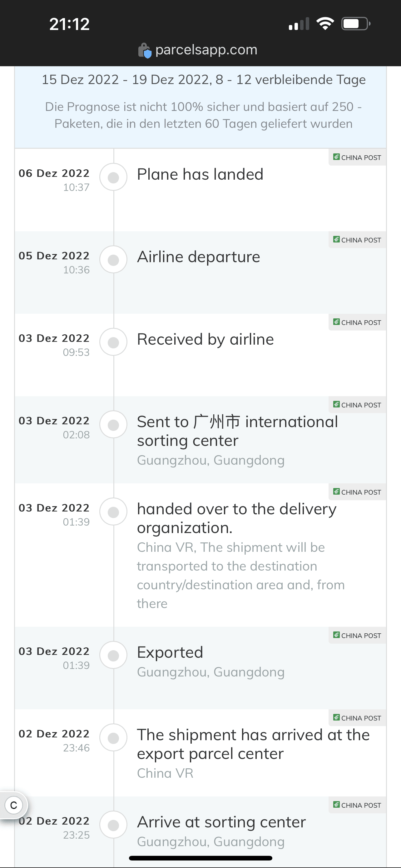Tap the home indicator bar

(x=201, y=858)
